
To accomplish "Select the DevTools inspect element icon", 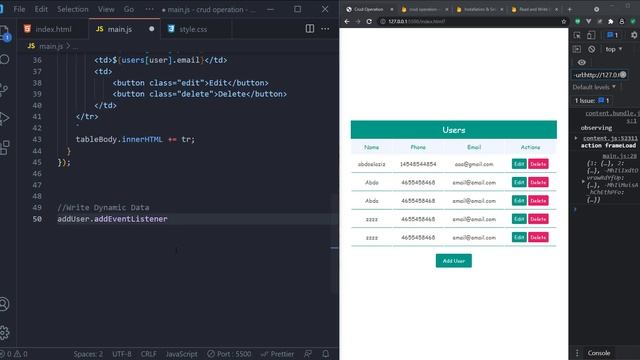I will [577, 36].
